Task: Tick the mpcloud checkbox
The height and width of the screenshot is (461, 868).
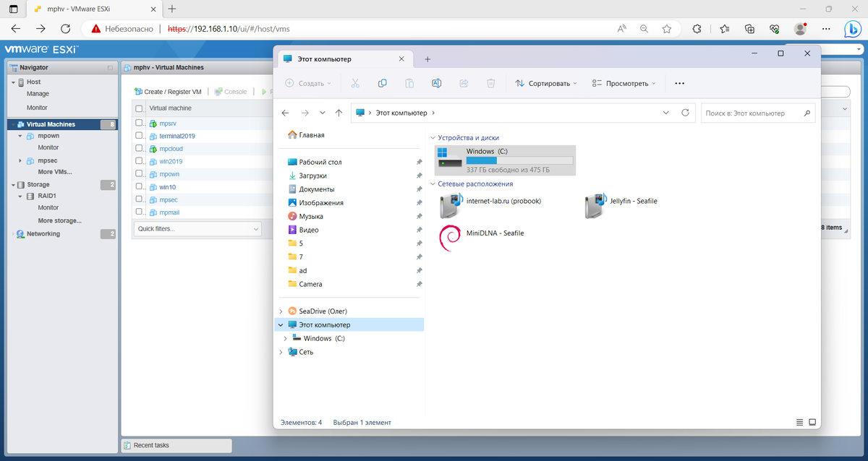Action: [x=140, y=148]
